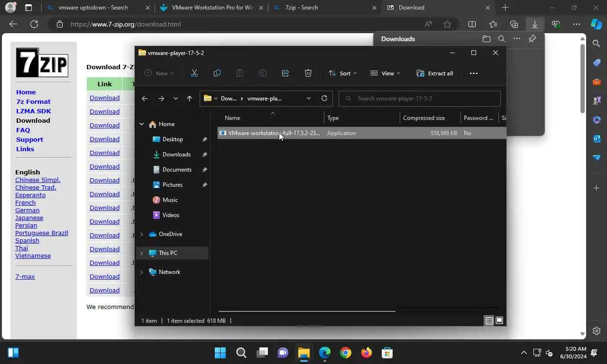The image size is (607, 364).
Task: Select the VMware-workstation-full application file
Action: 362,133
